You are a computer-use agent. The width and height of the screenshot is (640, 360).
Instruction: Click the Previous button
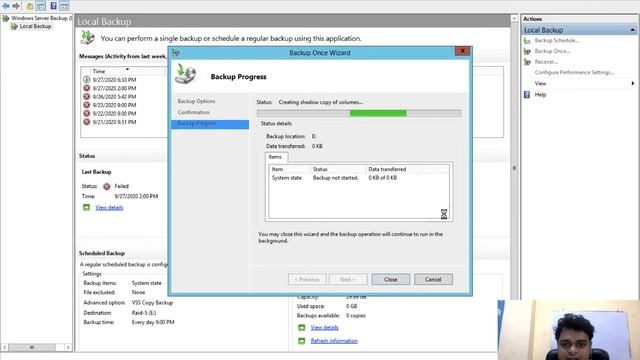tap(307, 280)
